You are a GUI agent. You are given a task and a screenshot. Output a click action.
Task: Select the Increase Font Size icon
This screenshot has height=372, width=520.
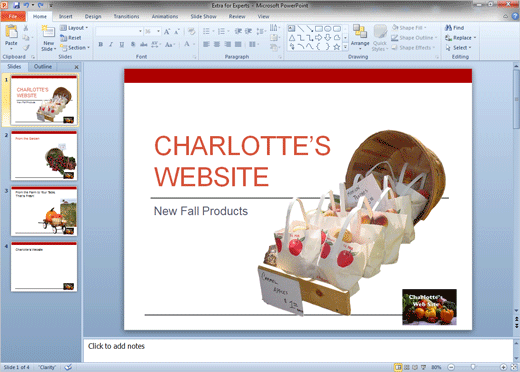coord(167,32)
